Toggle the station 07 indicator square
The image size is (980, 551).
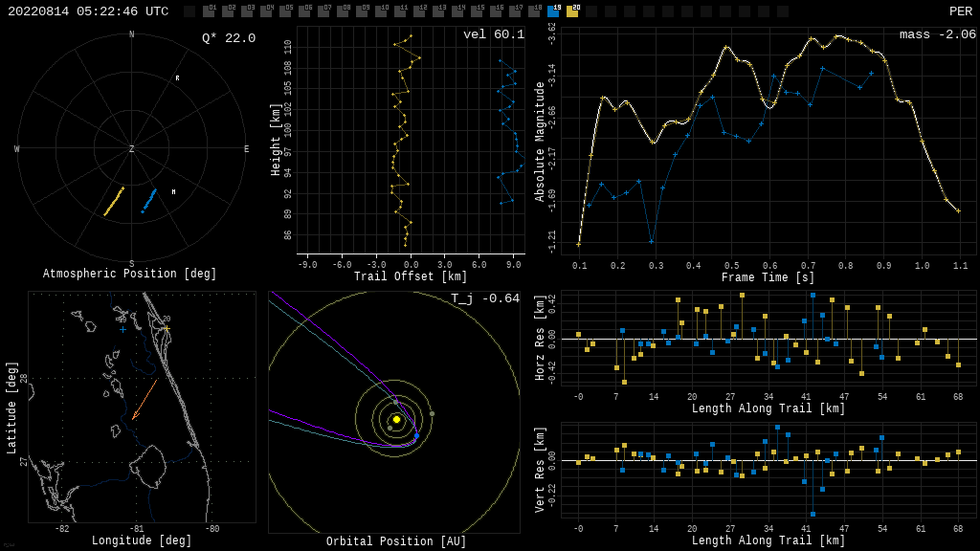323,11
